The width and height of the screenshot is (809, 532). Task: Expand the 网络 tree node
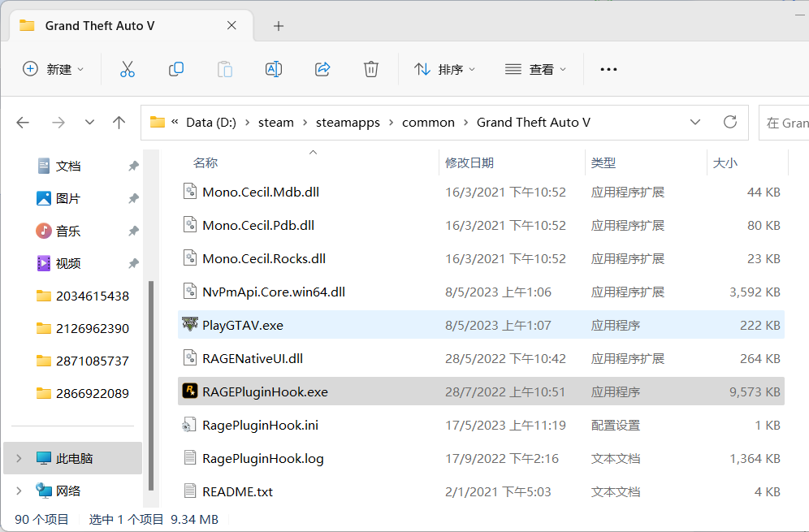click(19, 491)
